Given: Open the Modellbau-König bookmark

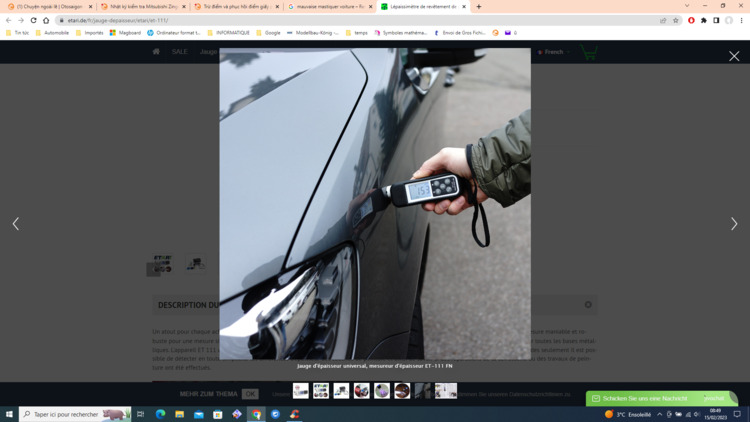Looking at the screenshot, I should click(x=313, y=33).
